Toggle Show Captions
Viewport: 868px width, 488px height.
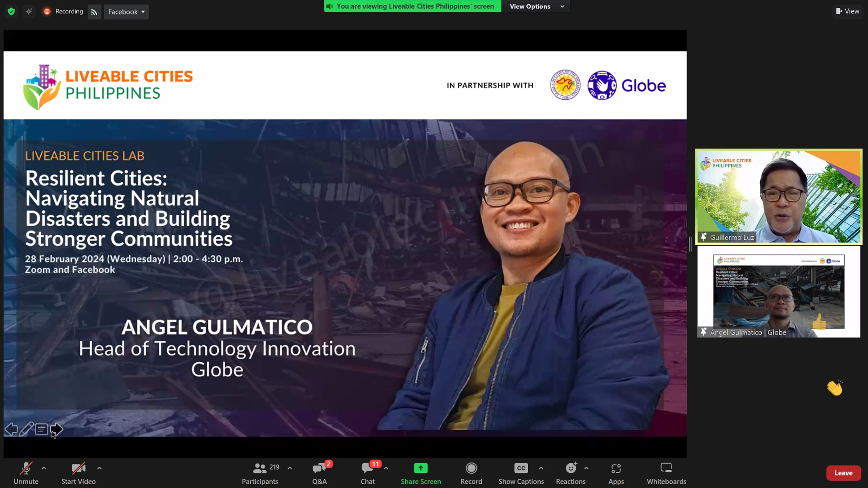click(521, 473)
